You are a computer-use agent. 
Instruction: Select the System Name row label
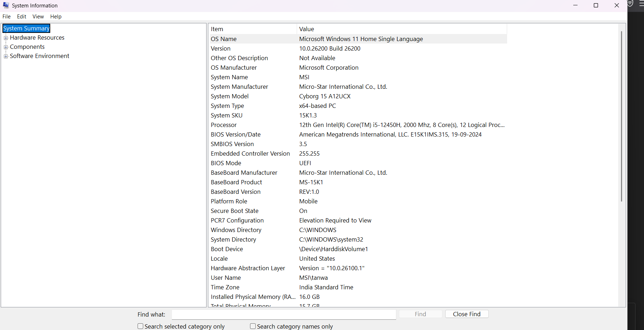click(229, 77)
